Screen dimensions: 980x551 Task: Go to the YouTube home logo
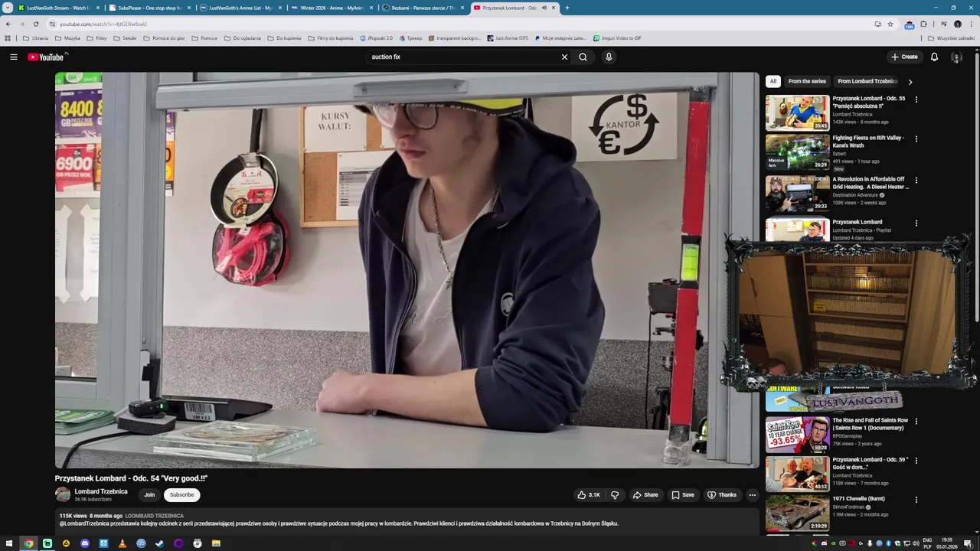(x=47, y=57)
